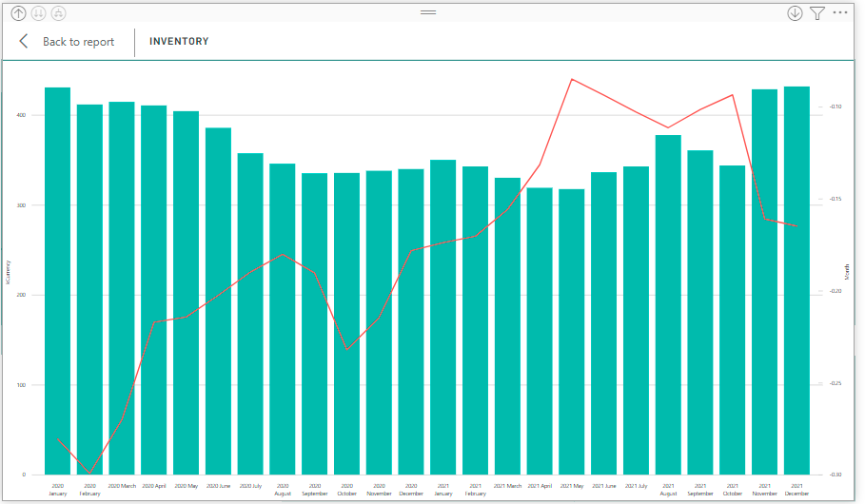Grab the visual header grip handle
This screenshot has width=865, height=504.
tap(428, 12)
